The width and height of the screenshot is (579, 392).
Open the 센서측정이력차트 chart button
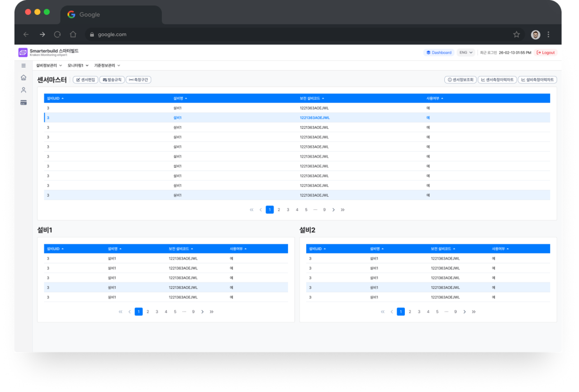click(497, 80)
